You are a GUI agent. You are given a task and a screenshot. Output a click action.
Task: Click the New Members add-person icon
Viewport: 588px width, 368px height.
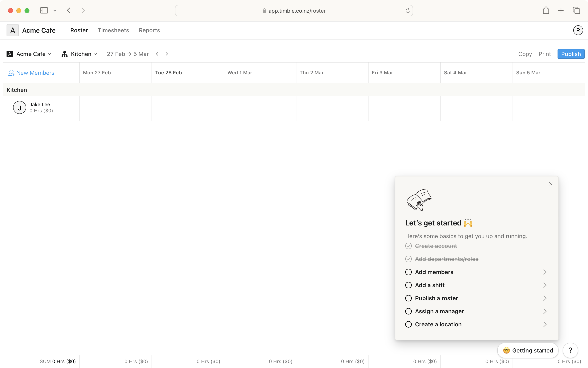11,73
